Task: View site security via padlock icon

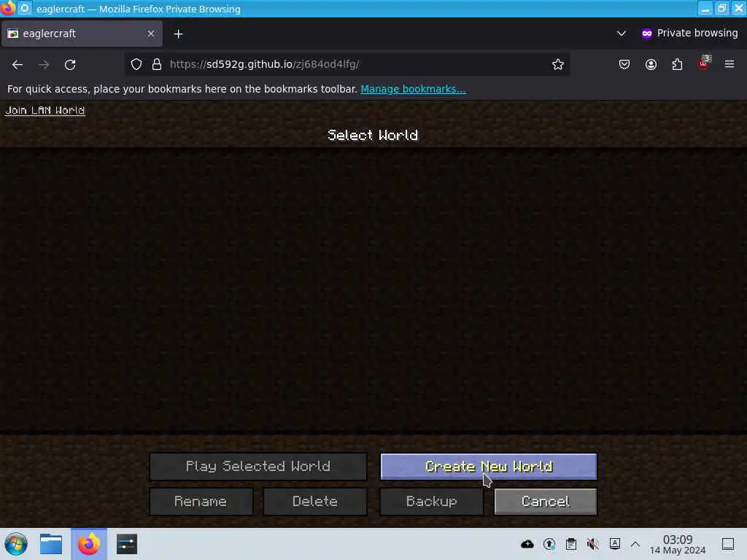Action: coord(157,64)
